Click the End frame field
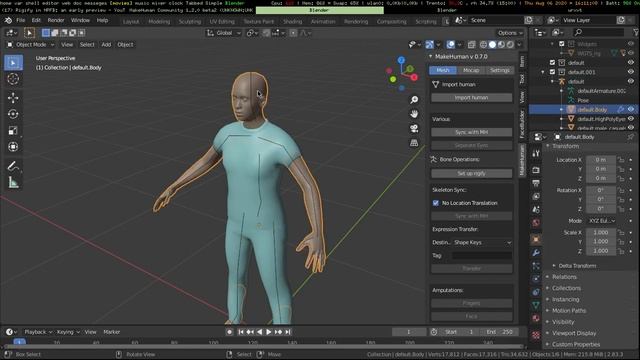Viewport: 640px width, 360px height. (500, 332)
